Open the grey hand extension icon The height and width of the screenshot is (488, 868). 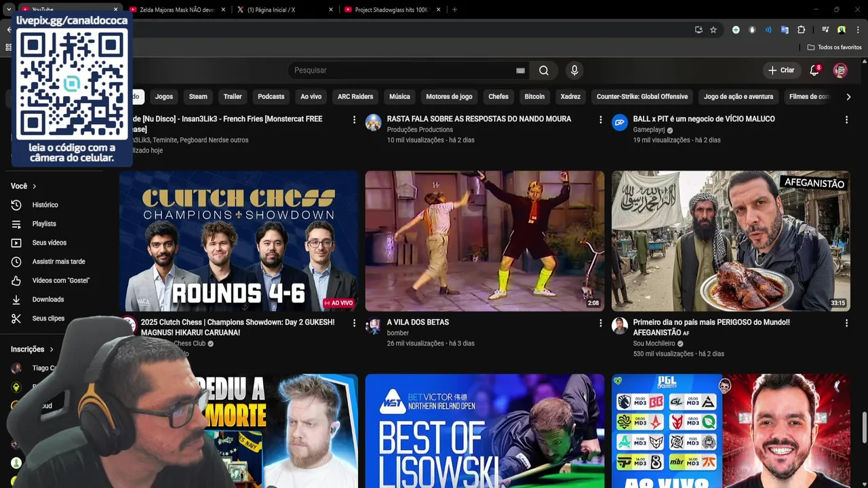(x=752, y=30)
